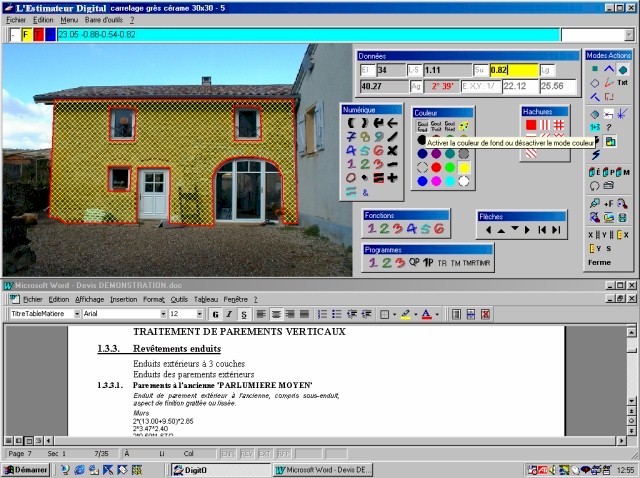Click the Ferme button in Modes Actions
640x478 pixels.
coord(599,262)
